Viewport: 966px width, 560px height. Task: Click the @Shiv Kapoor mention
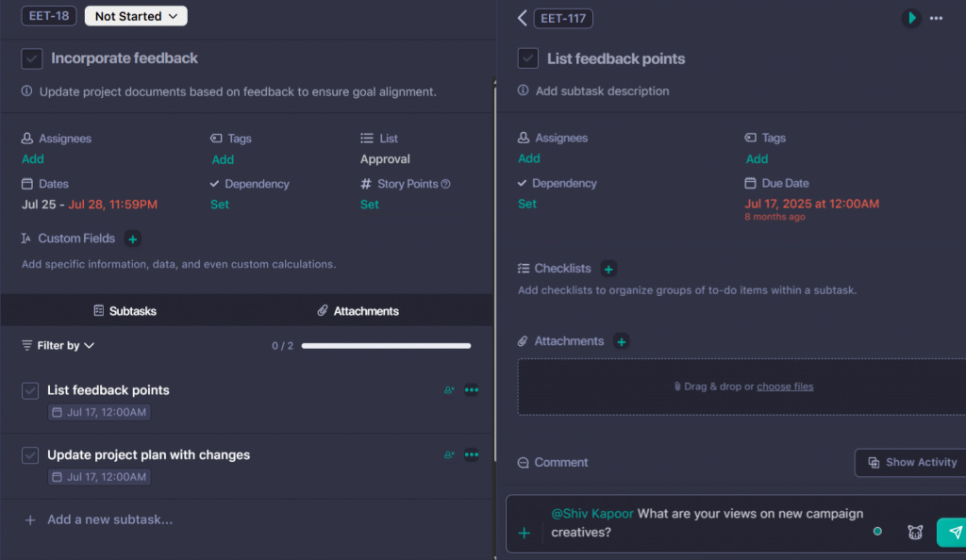(592, 514)
